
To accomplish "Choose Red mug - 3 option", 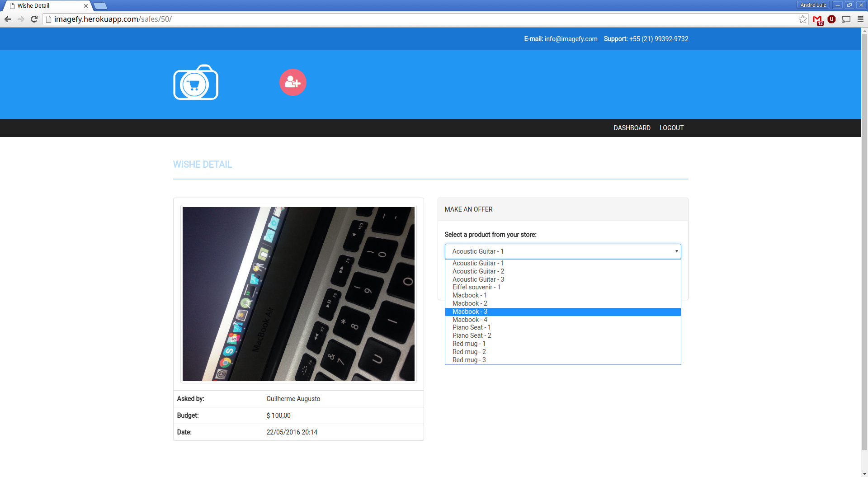I will [563, 360].
